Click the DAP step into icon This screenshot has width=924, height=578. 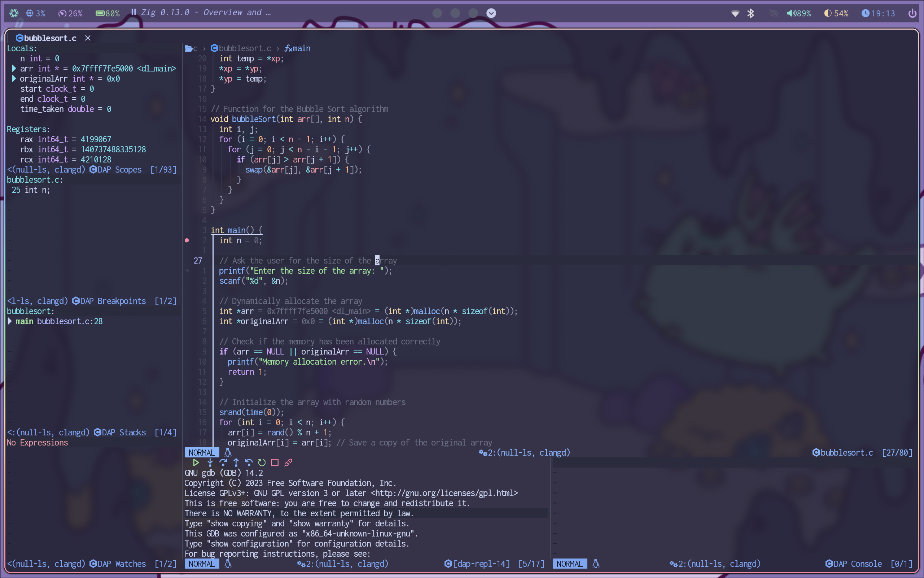(210, 462)
